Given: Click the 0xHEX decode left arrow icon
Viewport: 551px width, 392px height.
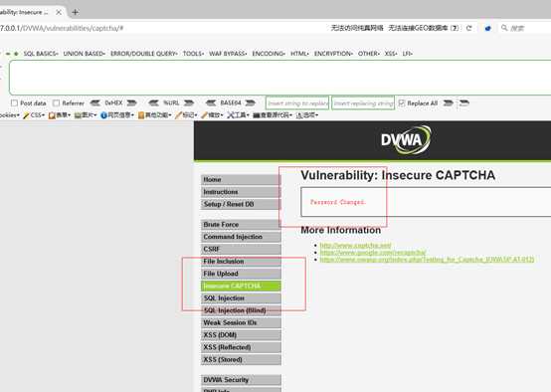Looking at the screenshot, I should [94, 103].
